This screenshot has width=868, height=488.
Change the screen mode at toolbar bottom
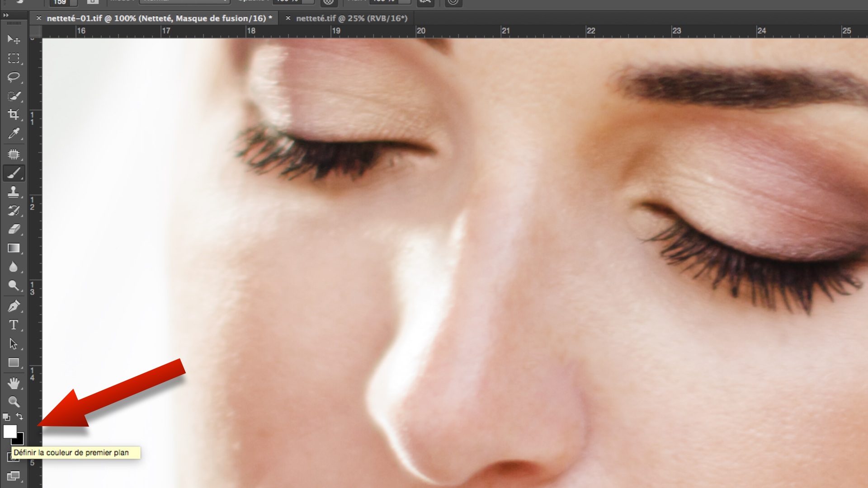pyautogui.click(x=14, y=476)
